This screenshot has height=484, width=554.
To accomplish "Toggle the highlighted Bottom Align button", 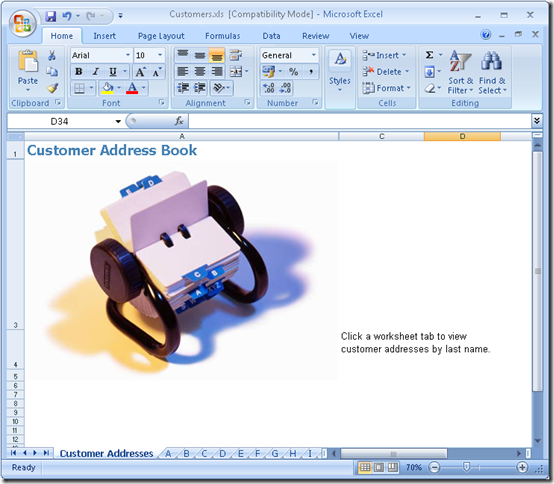I will click(x=217, y=55).
